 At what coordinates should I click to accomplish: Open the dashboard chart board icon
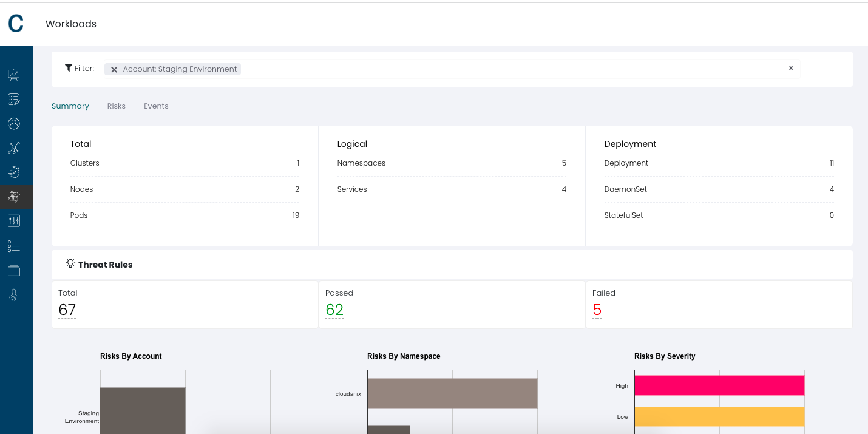tap(14, 75)
